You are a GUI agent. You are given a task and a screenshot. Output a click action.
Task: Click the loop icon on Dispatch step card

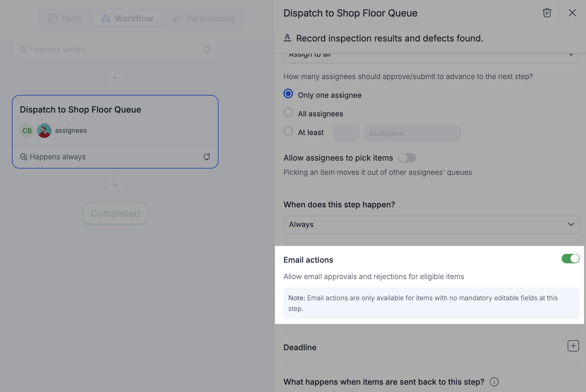[207, 157]
